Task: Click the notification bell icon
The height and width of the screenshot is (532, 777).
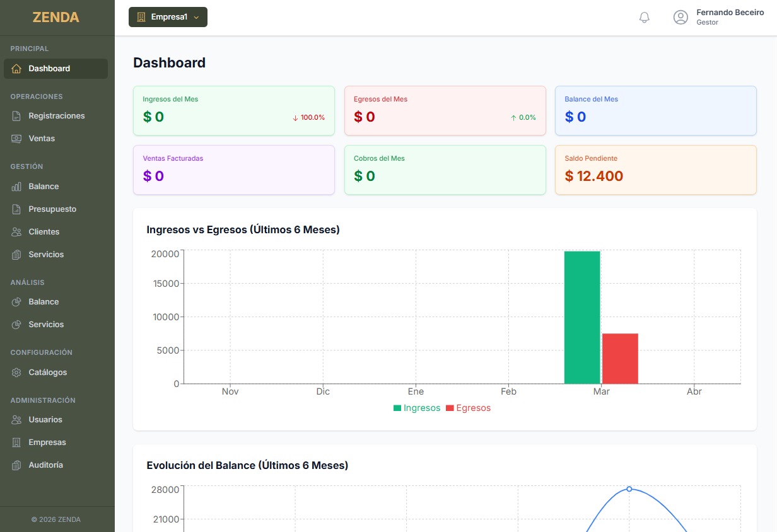Action: click(x=644, y=17)
